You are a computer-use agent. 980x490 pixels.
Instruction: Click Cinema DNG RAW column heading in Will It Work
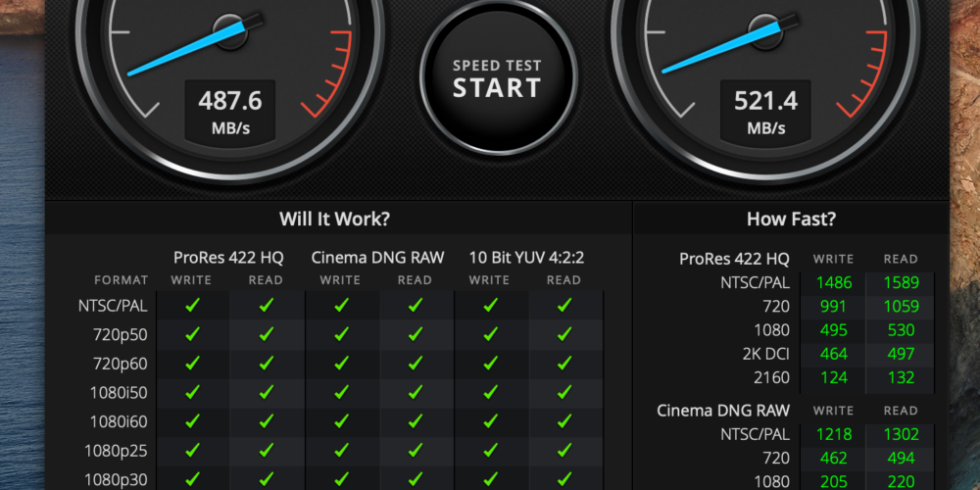coord(377,257)
